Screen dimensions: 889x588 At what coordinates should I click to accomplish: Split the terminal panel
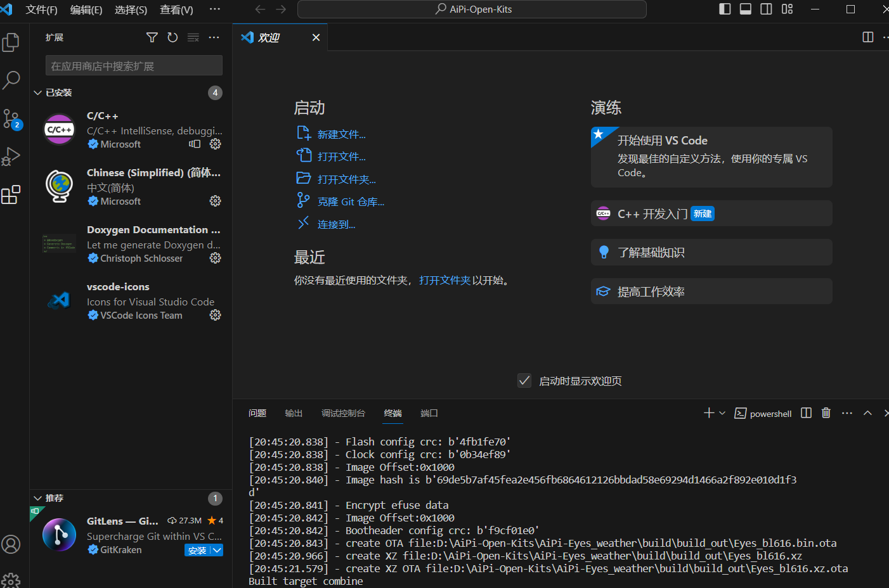(807, 413)
